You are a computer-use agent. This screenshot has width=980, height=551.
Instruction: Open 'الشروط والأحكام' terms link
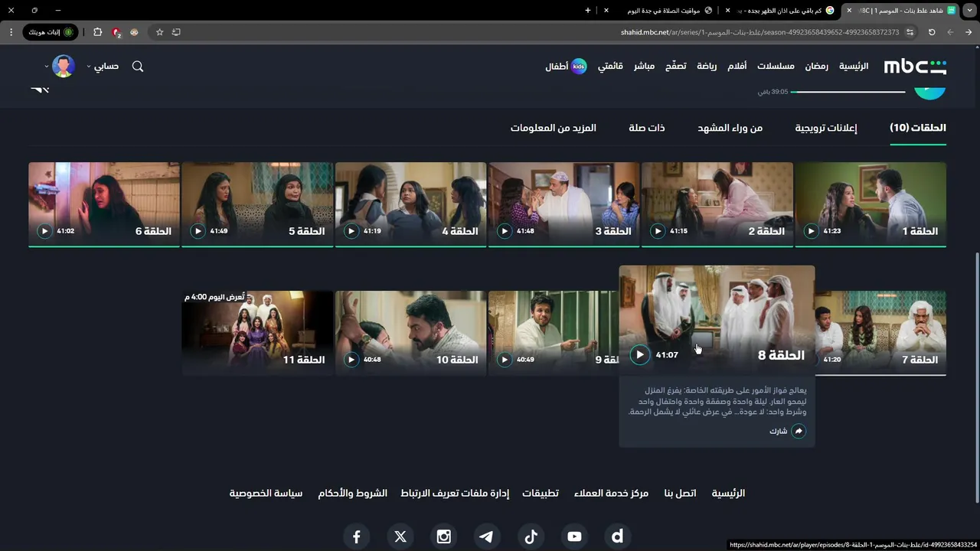[353, 494]
